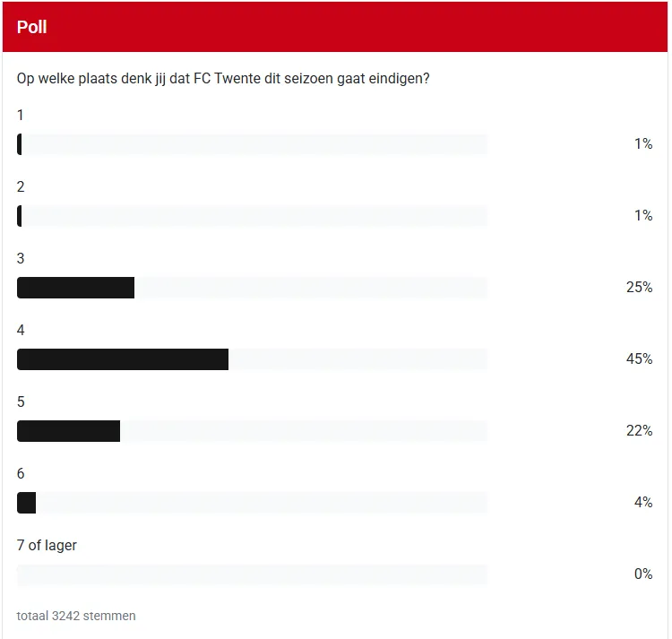Click the 25% result value
The image size is (672, 639).
tap(639, 288)
